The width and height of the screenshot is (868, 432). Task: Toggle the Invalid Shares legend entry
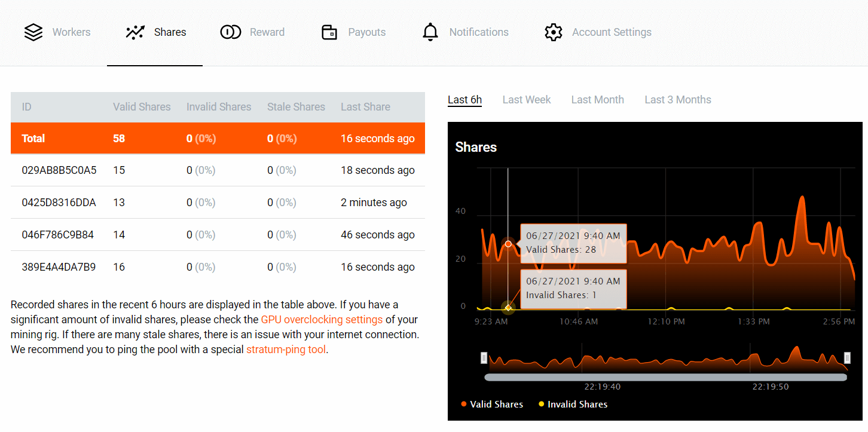(x=573, y=405)
